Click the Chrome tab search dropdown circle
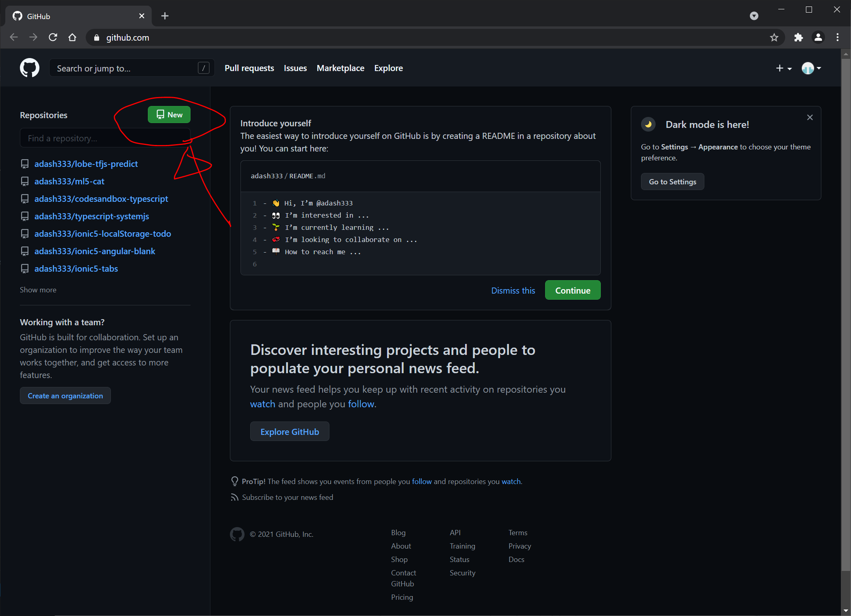 pos(754,16)
